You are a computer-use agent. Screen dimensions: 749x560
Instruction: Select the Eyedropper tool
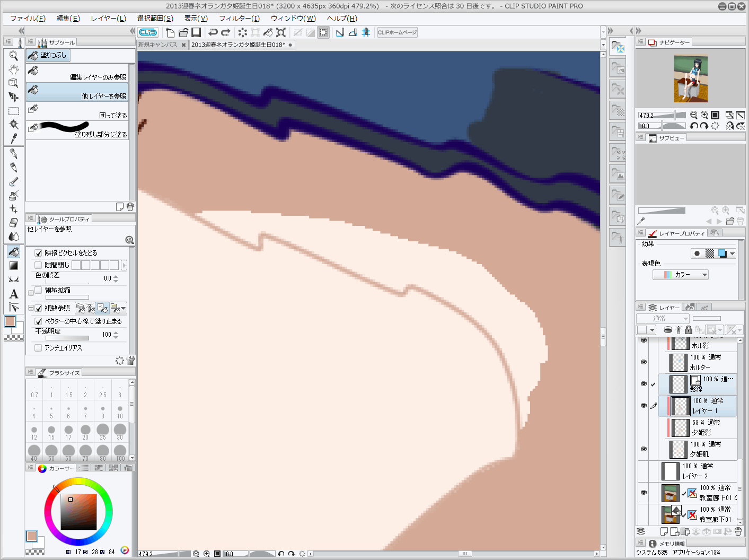point(14,139)
